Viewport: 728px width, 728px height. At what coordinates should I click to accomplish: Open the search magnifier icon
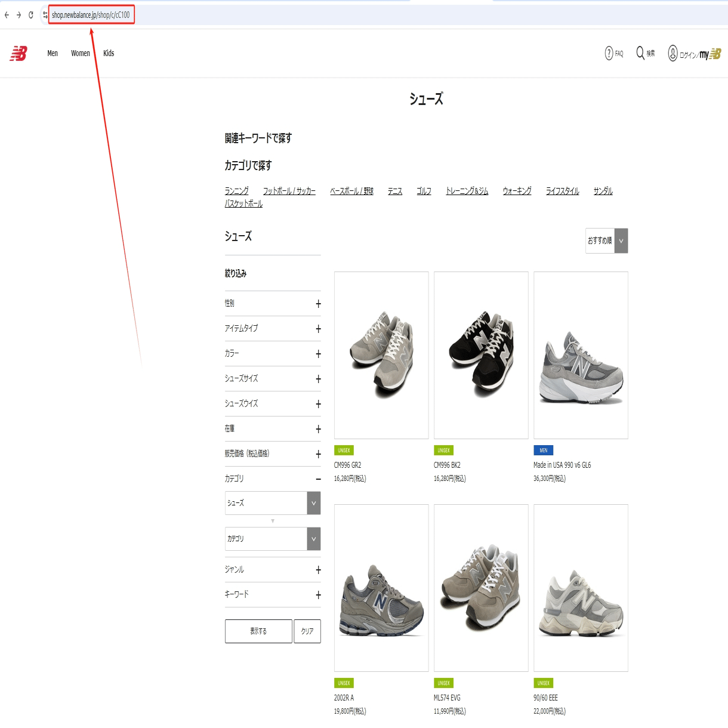pyautogui.click(x=640, y=53)
